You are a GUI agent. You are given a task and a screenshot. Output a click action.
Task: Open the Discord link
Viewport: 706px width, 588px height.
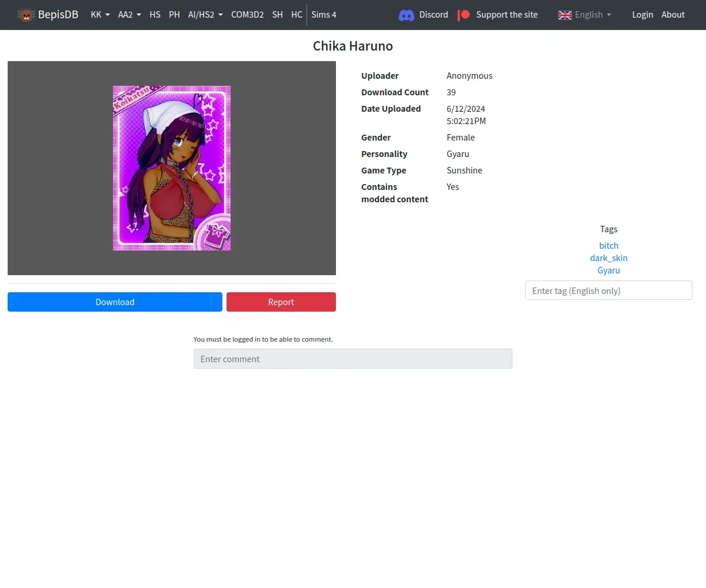[434, 15]
